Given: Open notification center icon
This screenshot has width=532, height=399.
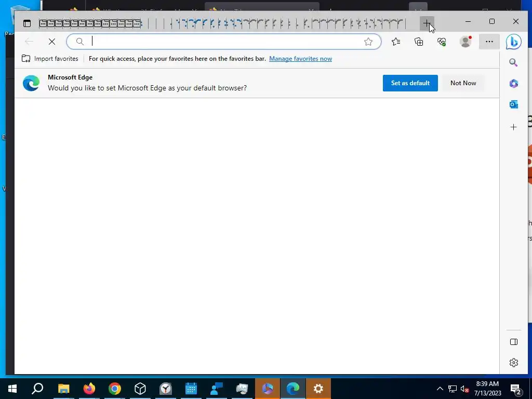Looking at the screenshot, I should (x=516, y=389).
